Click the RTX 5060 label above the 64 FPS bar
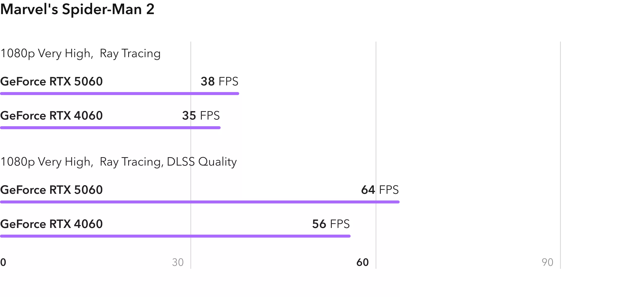Viewport: 644px width, 297px height. coord(52,190)
